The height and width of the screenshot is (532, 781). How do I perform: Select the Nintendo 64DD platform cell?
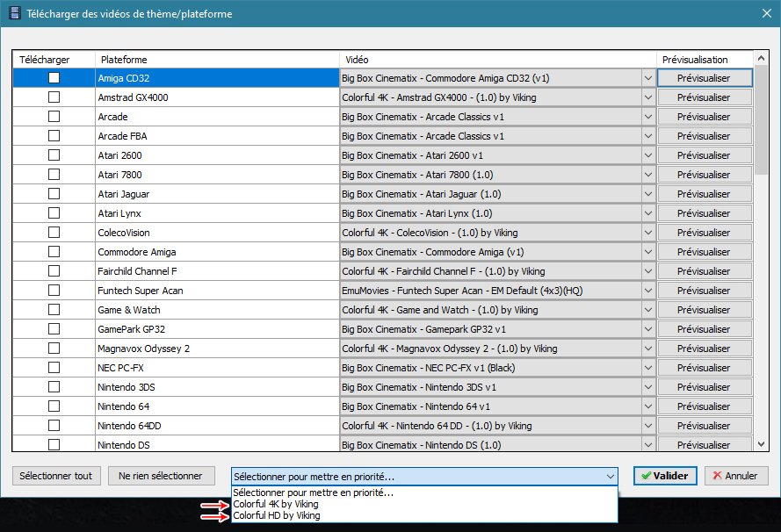coord(217,426)
